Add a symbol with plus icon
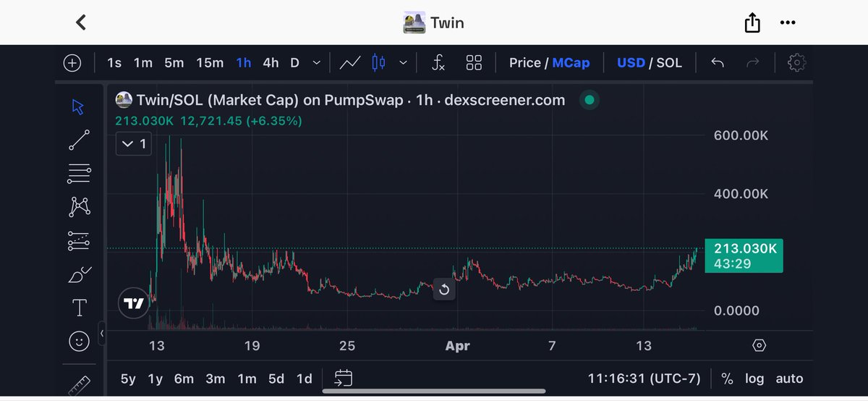This screenshot has width=868, height=401. point(72,63)
